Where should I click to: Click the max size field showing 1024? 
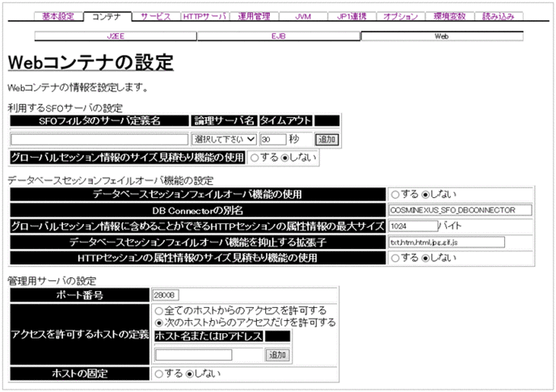(413, 226)
